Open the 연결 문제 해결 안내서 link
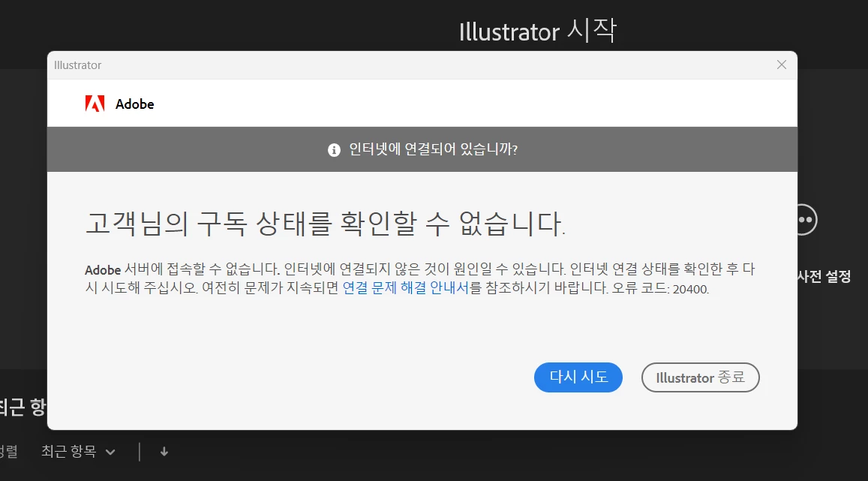868x481 pixels. click(x=405, y=288)
